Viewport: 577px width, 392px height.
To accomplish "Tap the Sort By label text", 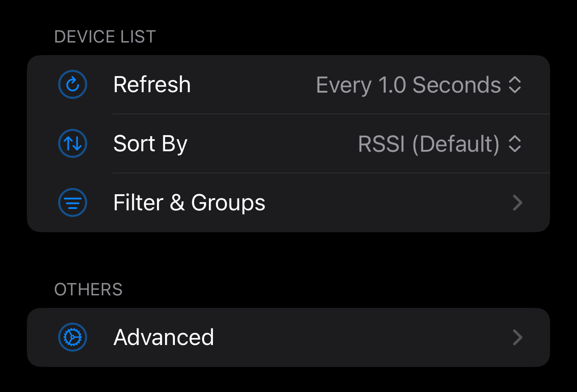I will pos(150,144).
